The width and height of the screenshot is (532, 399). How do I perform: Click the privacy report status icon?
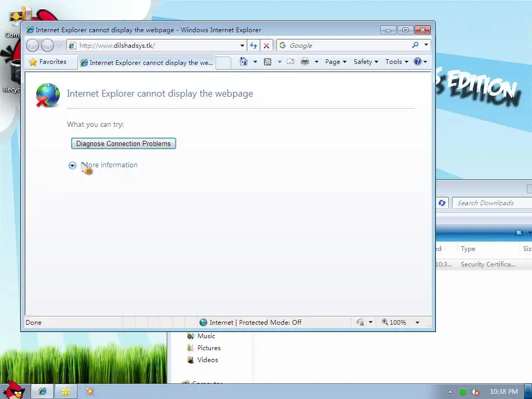pos(361,322)
